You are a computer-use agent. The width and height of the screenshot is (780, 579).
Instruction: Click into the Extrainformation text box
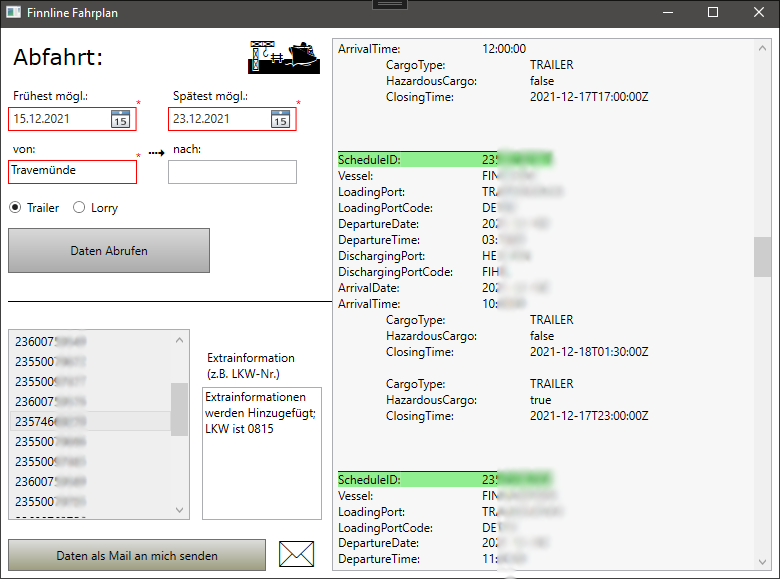coord(261,452)
